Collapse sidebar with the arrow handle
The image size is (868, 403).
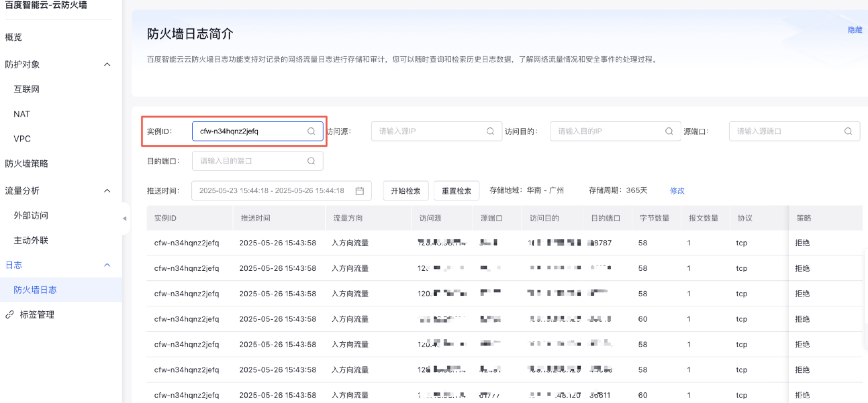125,218
